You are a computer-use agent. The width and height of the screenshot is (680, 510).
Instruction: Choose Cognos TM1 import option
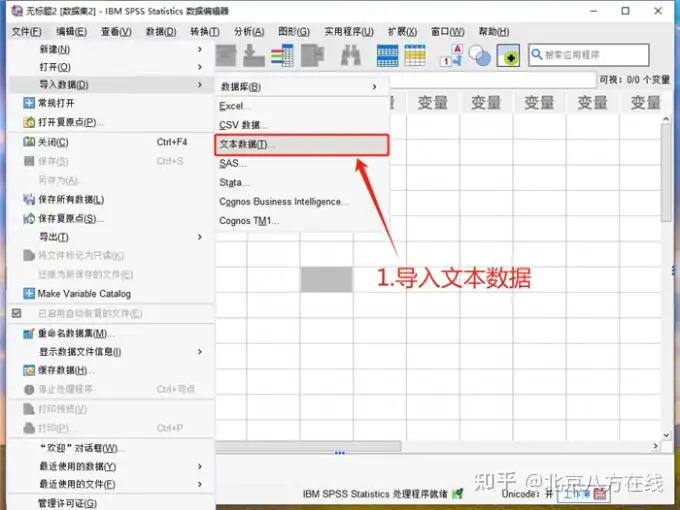302,221
